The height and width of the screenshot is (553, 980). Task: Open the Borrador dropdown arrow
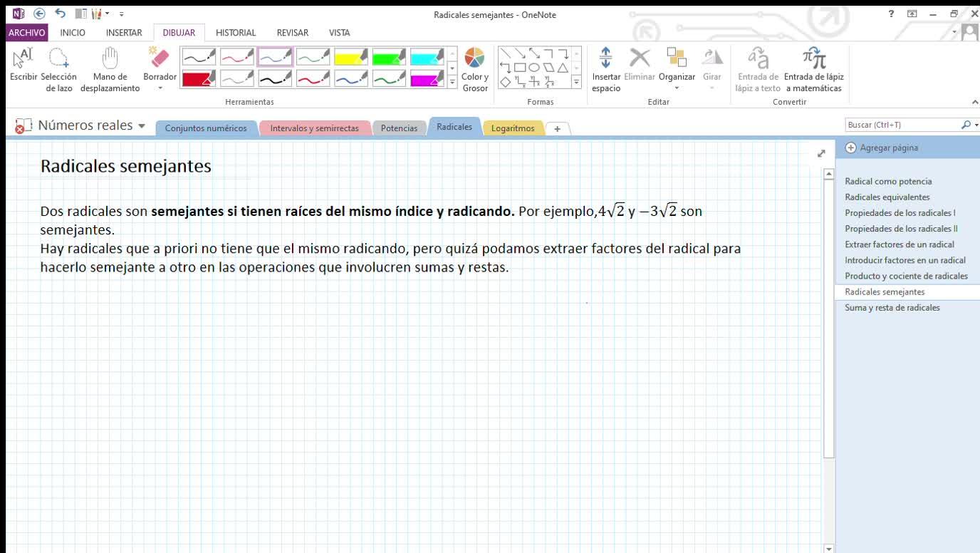(160, 88)
